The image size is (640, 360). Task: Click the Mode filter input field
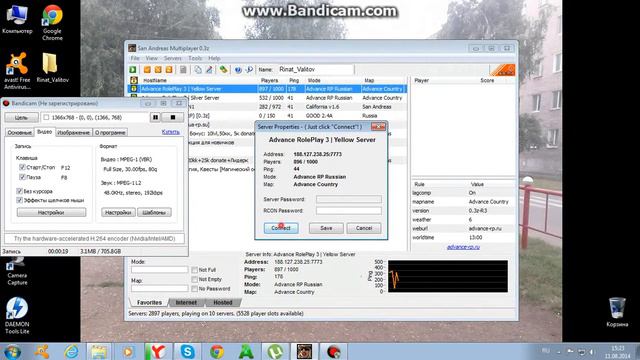point(160,269)
